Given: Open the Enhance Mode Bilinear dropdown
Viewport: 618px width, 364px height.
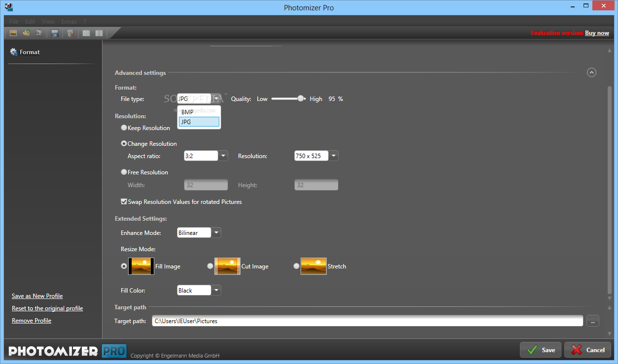Looking at the screenshot, I should click(x=216, y=232).
